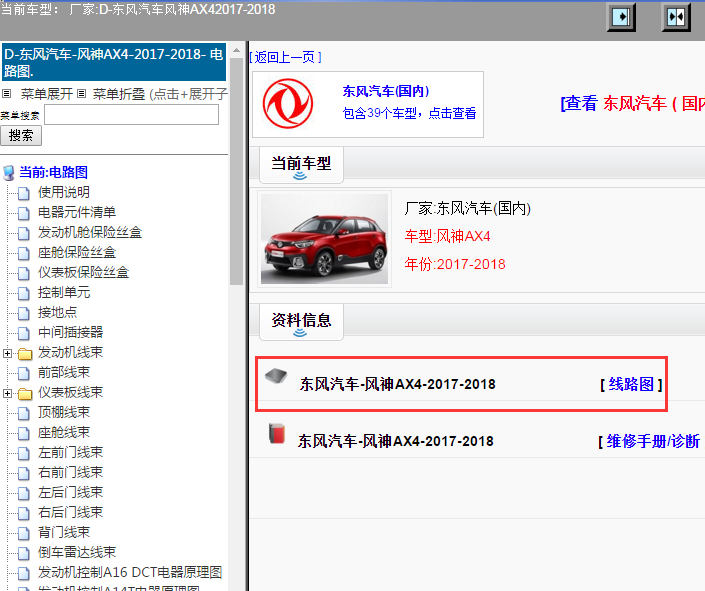Image resolution: width=705 pixels, height=591 pixels.
Task: Select 控制单元 in the tree
Action: tap(64, 292)
